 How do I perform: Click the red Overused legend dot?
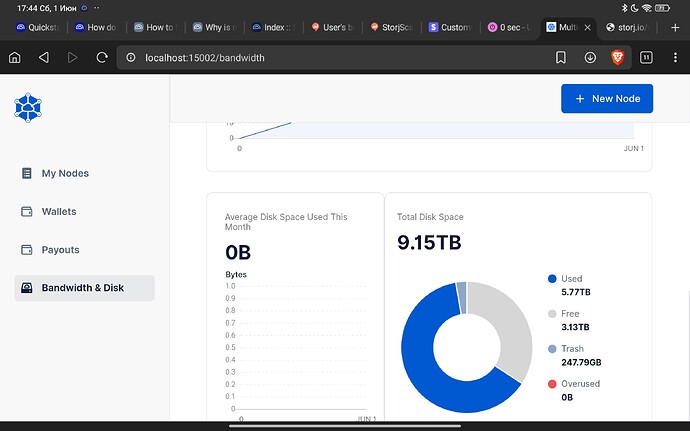pos(551,384)
